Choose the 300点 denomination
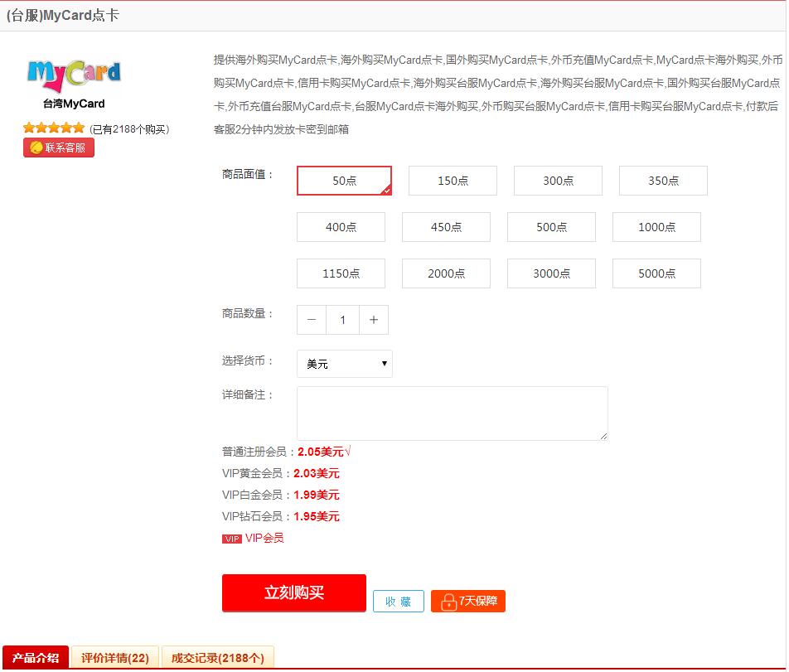The height and width of the screenshot is (672, 789). point(558,181)
